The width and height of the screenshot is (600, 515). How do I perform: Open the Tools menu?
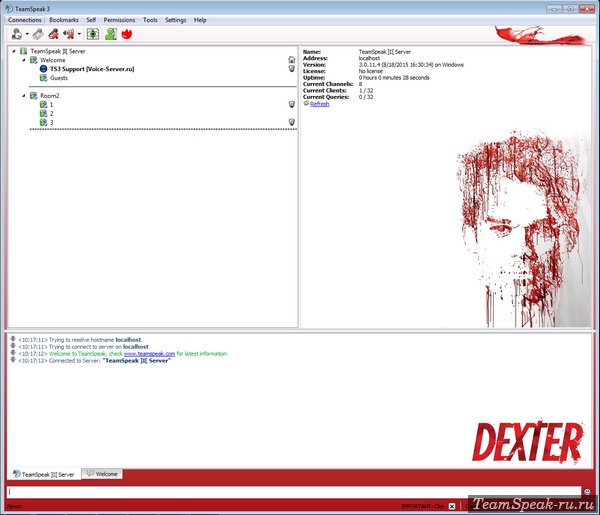pyautogui.click(x=150, y=20)
